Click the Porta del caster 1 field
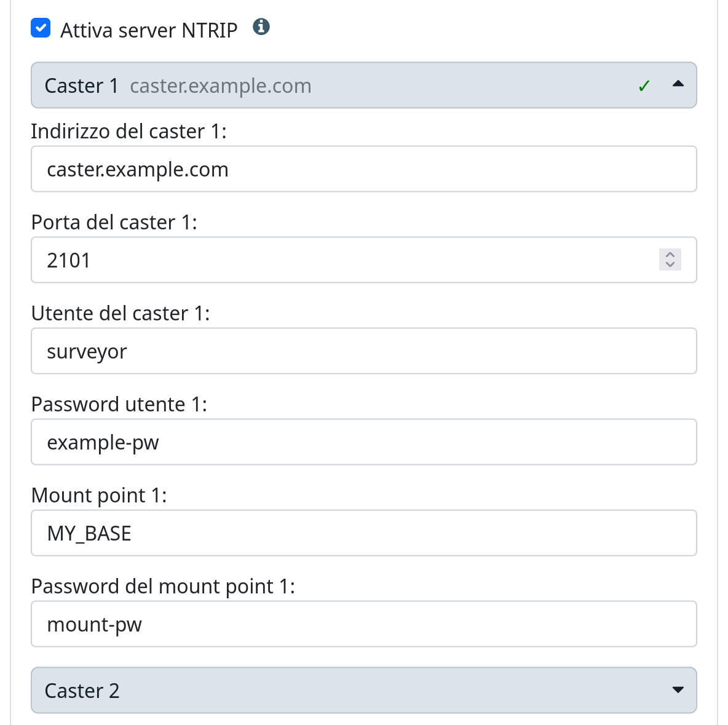The width and height of the screenshot is (728, 725). click(363, 259)
